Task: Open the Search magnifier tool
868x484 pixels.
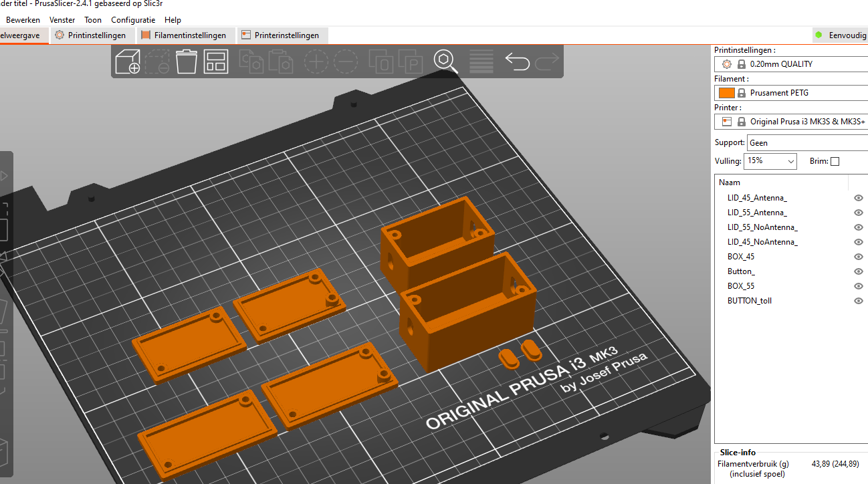Action: point(446,62)
